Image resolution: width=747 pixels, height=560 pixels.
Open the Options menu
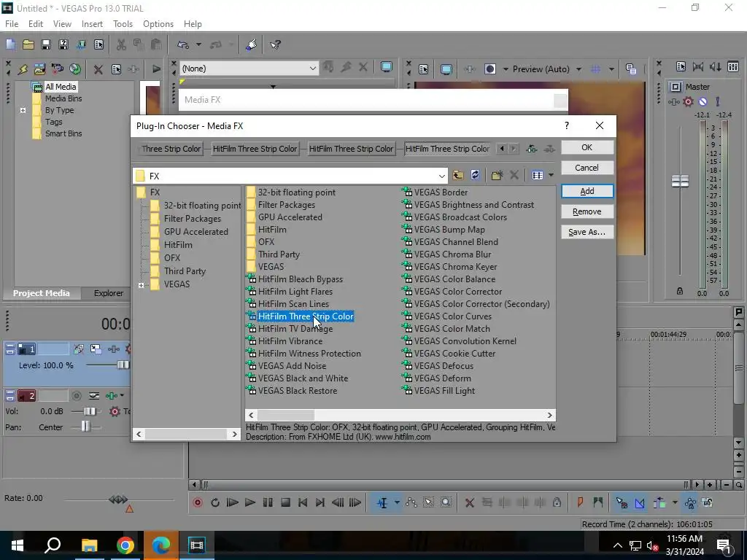coord(158,24)
